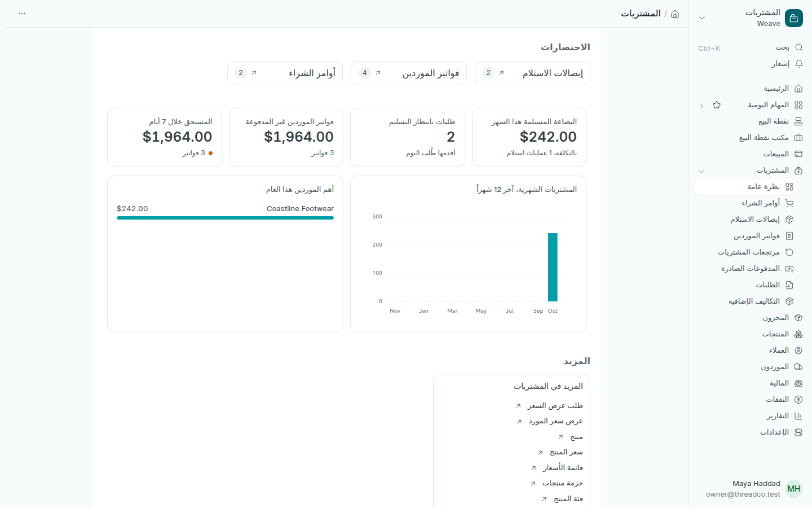Image resolution: width=812 pixels, height=508 pixels.
Task: Click the reports chart icon beside التقارير
Action: click(798, 416)
